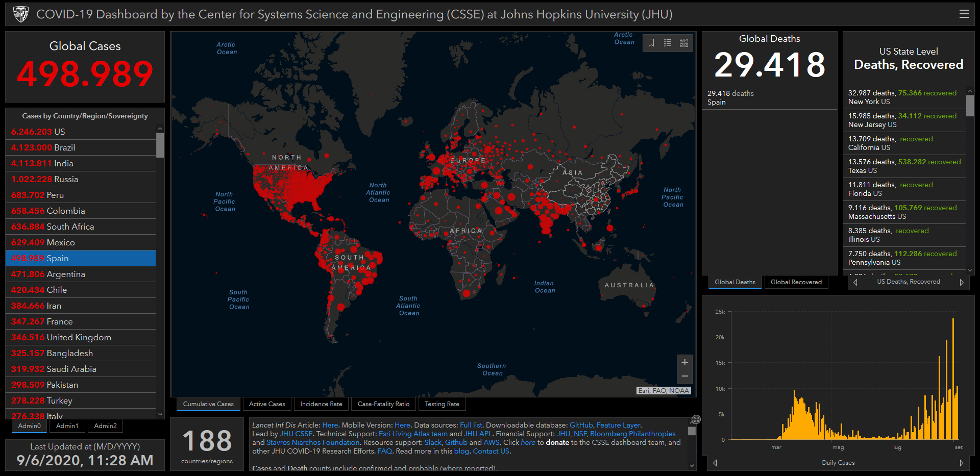Select Iran in the country list
The height and width of the screenshot is (476, 980).
click(81, 306)
